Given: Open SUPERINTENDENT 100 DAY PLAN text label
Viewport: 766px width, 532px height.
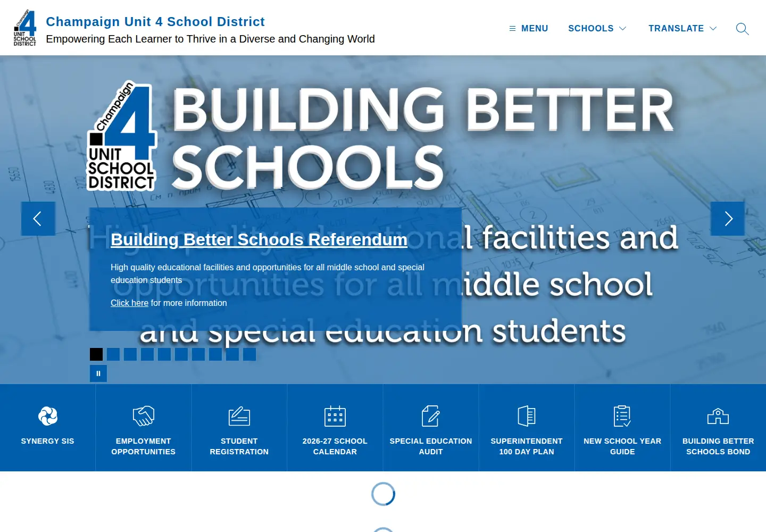Looking at the screenshot, I should click(x=527, y=446).
